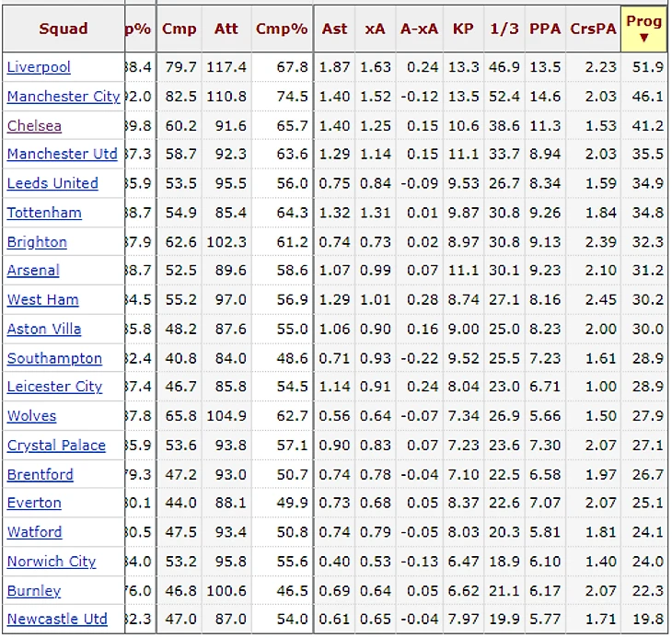Select Southampton's A-xA value -0.22
672x638 pixels.
pyautogui.click(x=420, y=358)
